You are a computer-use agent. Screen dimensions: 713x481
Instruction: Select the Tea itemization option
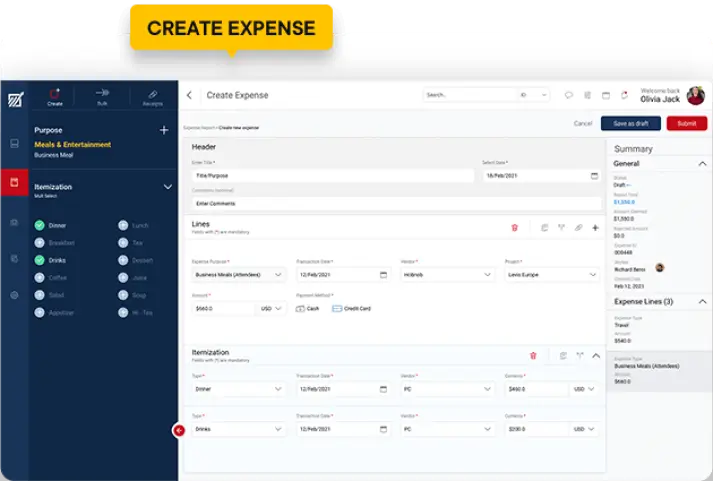click(x=123, y=243)
